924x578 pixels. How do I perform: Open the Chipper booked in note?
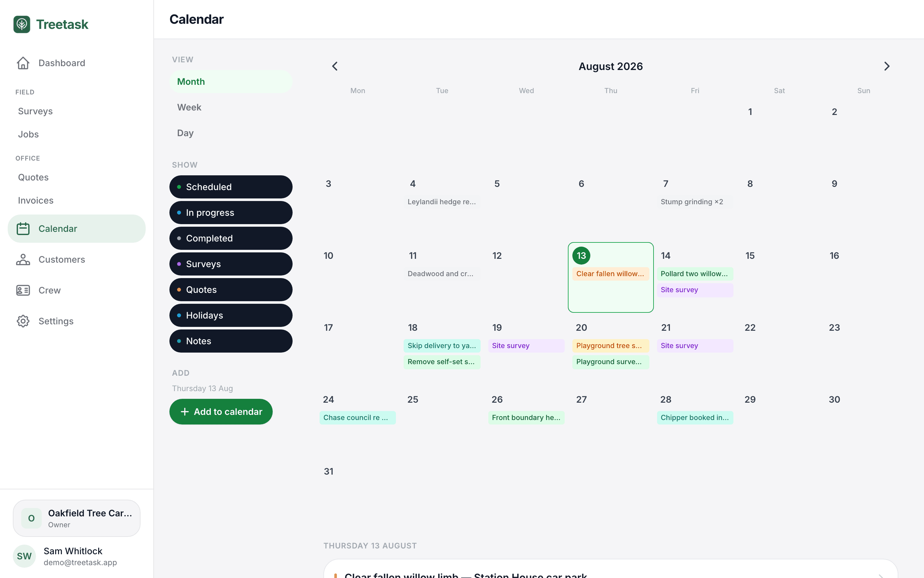pos(695,417)
